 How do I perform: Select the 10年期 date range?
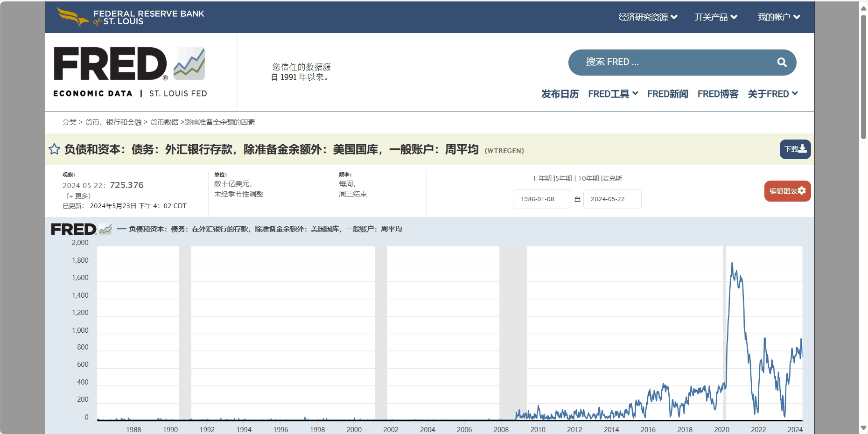coord(588,178)
